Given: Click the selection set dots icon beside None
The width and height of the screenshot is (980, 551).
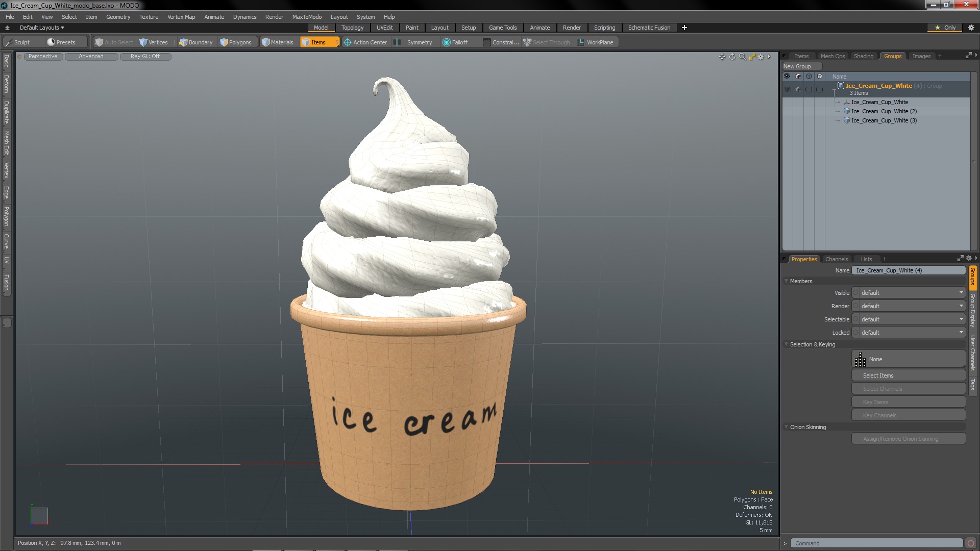Looking at the screenshot, I should (860, 360).
